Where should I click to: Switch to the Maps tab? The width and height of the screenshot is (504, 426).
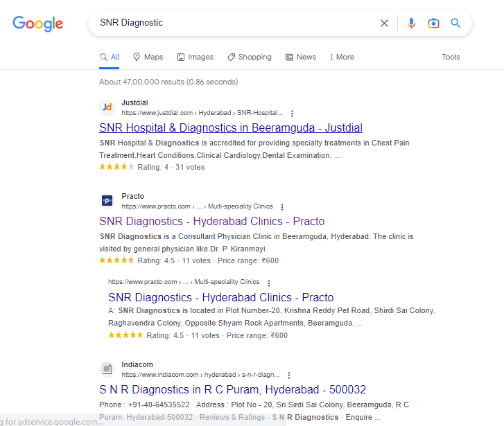pos(148,57)
